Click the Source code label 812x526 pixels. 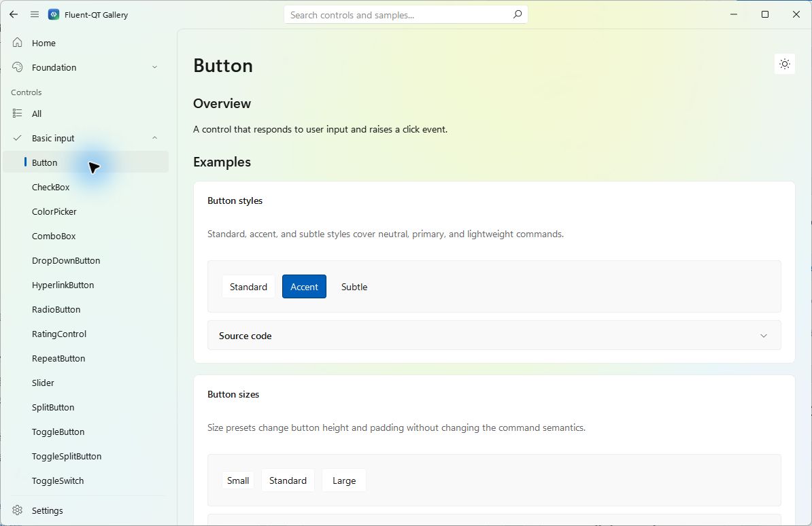[245, 336]
